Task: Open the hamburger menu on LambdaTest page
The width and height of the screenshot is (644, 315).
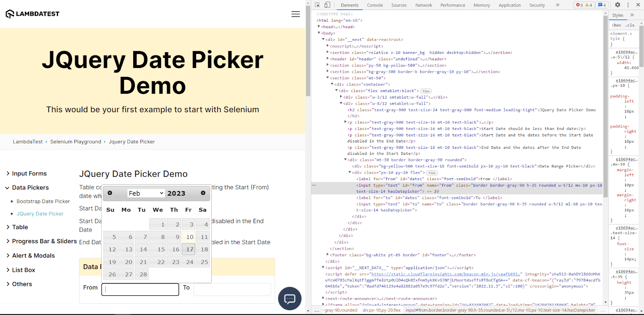Action: tap(295, 14)
